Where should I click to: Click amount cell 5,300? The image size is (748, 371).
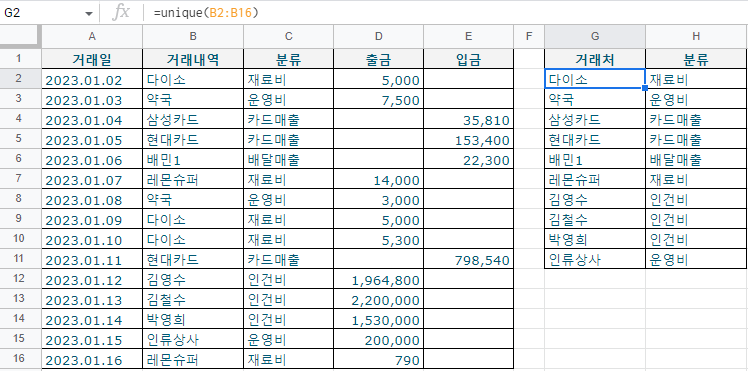tap(378, 240)
